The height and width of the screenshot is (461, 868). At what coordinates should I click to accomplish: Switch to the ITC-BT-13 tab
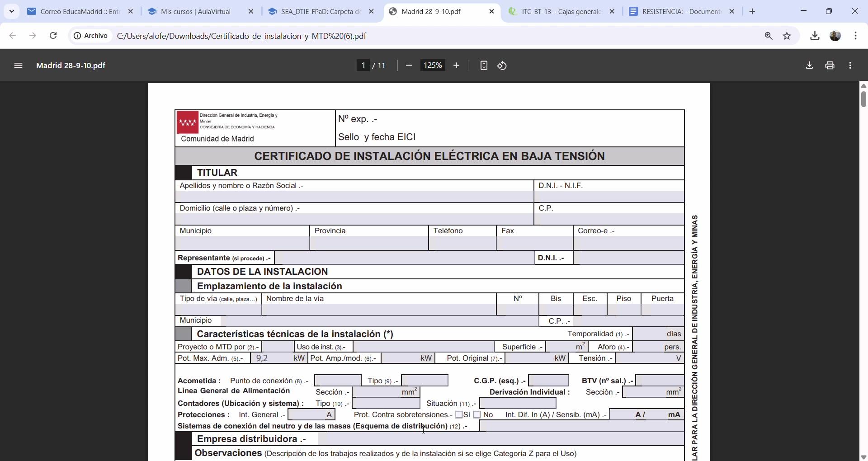pyautogui.click(x=561, y=12)
